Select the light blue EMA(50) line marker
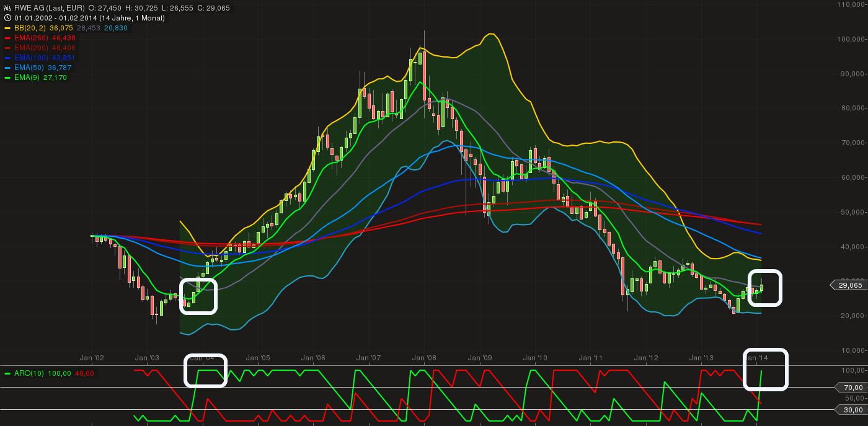This screenshot has height=426, width=868. (x=7, y=68)
